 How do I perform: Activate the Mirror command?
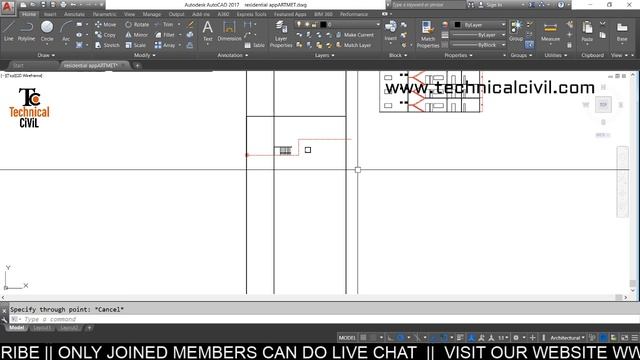tap(136, 35)
